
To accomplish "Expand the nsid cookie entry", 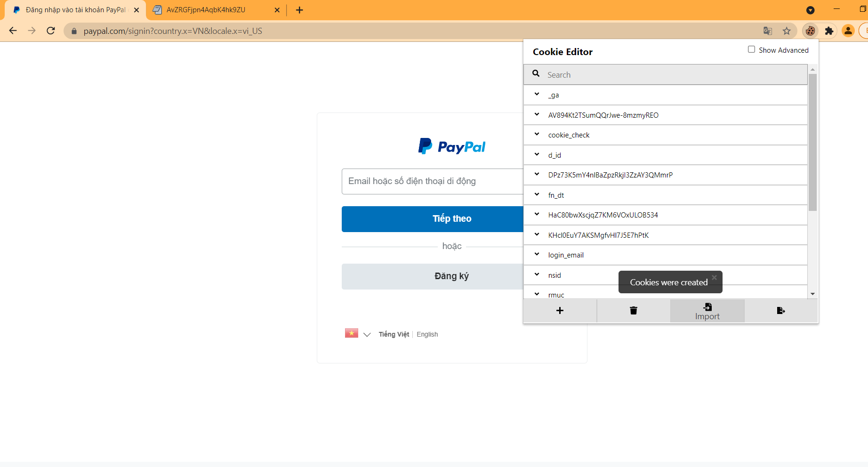I will click(537, 274).
